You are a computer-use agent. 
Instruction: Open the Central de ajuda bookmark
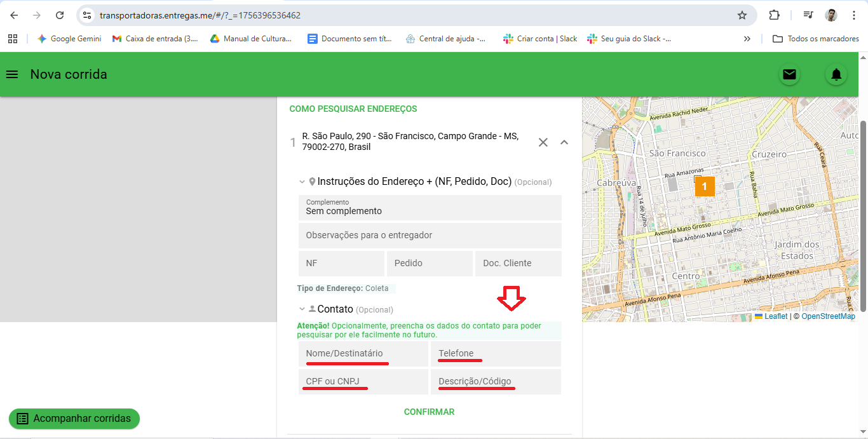pos(446,39)
